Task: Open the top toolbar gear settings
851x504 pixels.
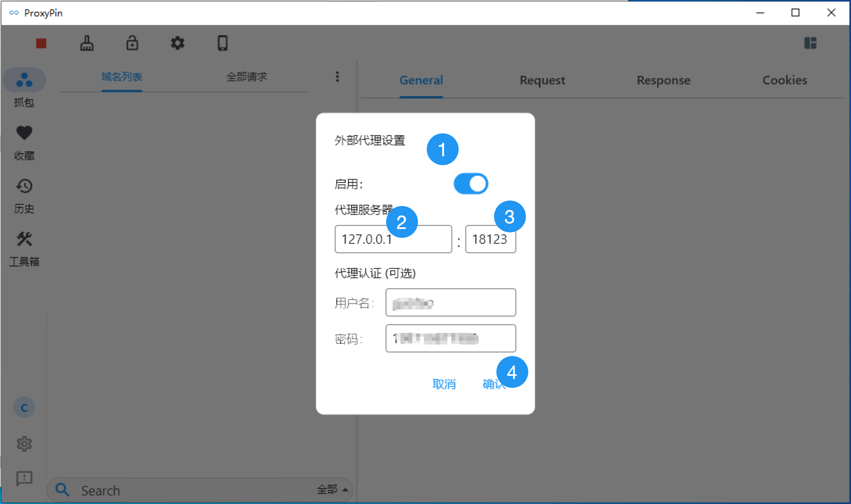Action: tap(178, 43)
